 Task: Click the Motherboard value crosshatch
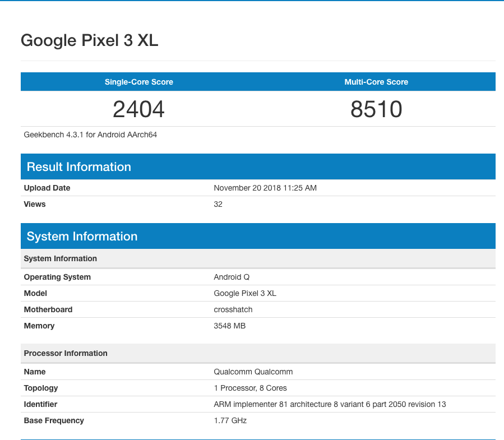(233, 309)
